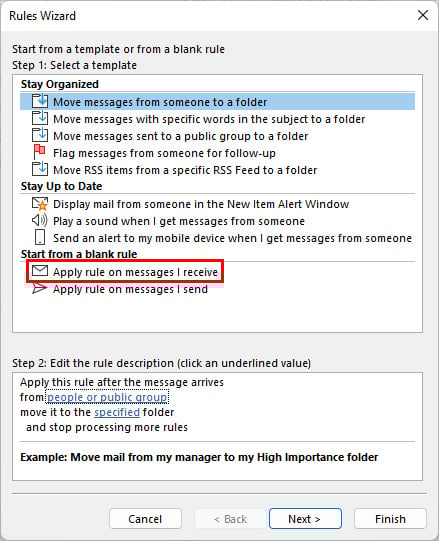The image size is (439, 541).
Task: Close the Rules Wizard dialog
Action: (423, 15)
